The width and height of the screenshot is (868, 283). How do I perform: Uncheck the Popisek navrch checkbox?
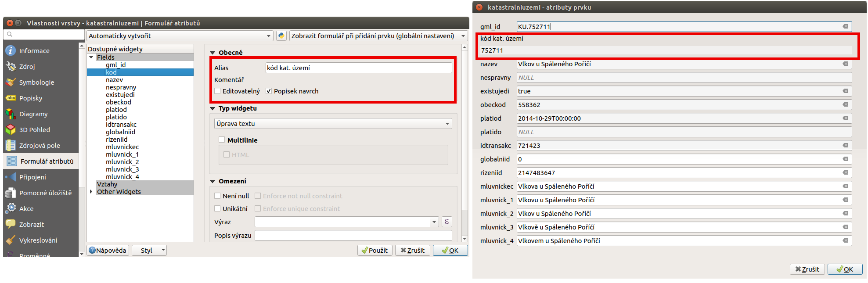click(x=269, y=91)
